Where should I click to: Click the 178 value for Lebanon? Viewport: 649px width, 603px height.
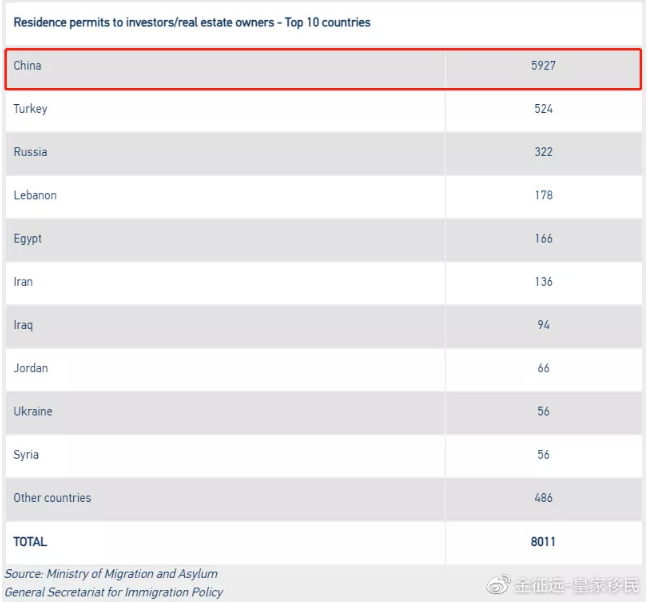(x=543, y=195)
